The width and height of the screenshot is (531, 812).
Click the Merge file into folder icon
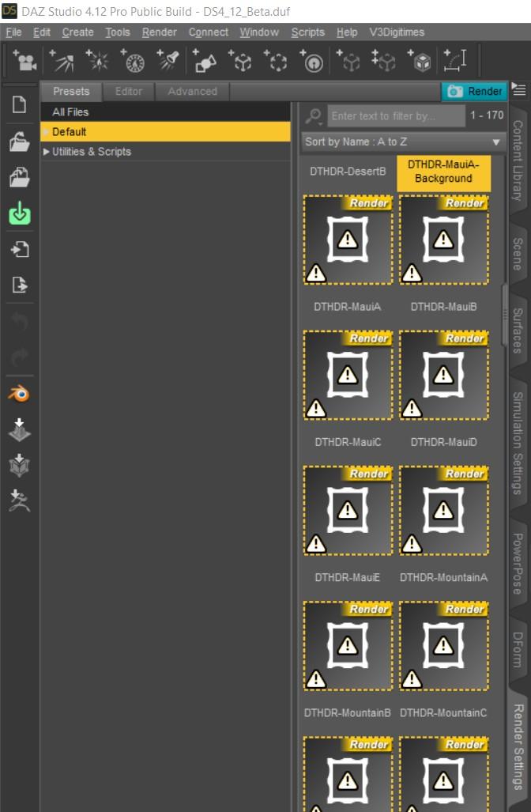20,177
